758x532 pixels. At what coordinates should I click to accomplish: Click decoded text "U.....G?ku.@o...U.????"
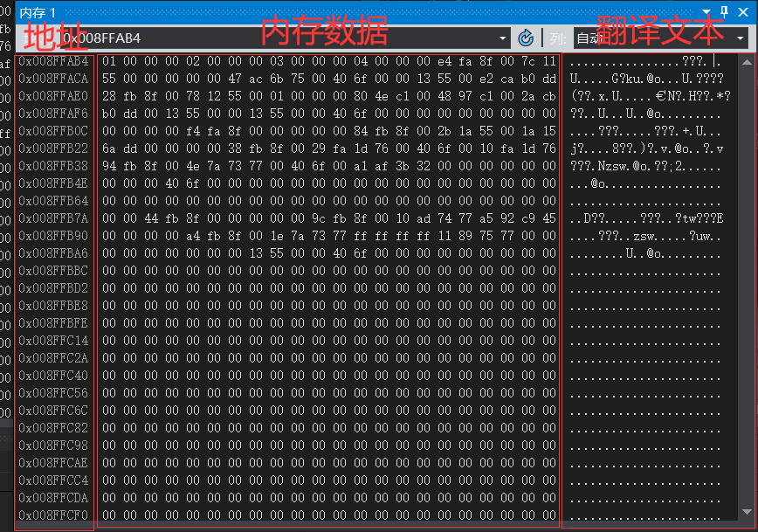tap(647, 79)
